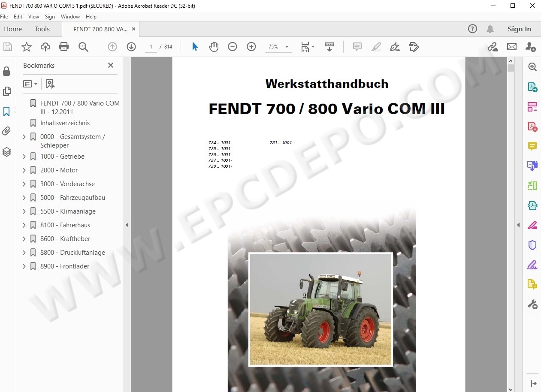Click the cloud upload icon

point(45,47)
